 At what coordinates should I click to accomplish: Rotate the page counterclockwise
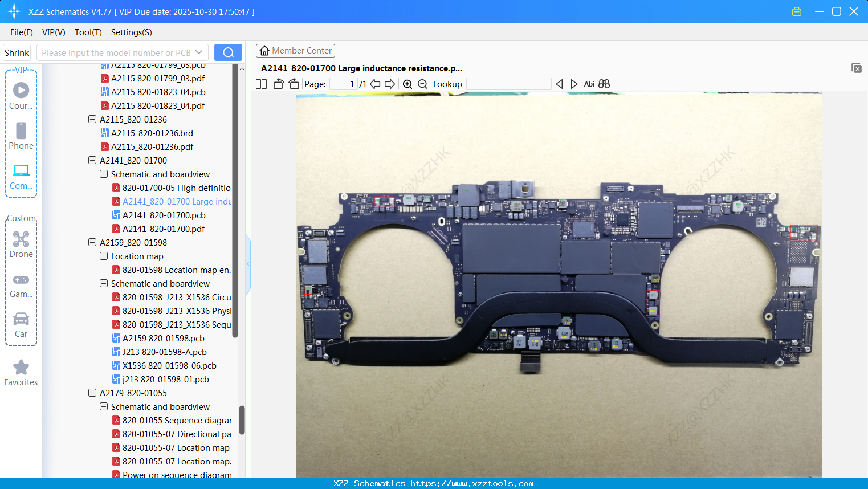click(278, 84)
